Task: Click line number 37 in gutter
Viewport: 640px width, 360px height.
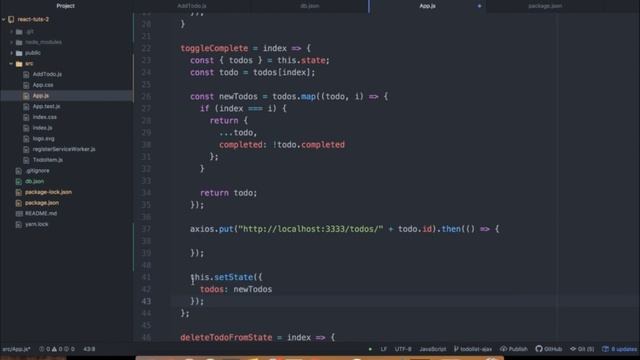Action: (146, 229)
